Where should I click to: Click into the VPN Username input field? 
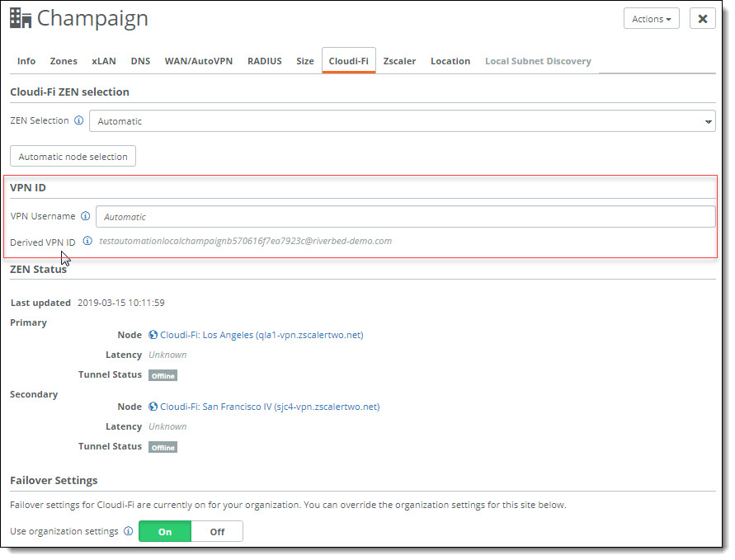406,217
